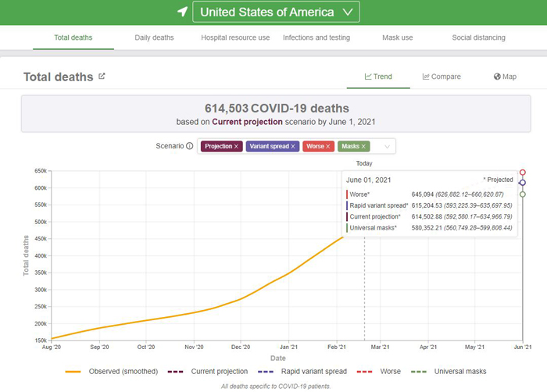
Task: Select the Compare view
Action: click(442, 77)
